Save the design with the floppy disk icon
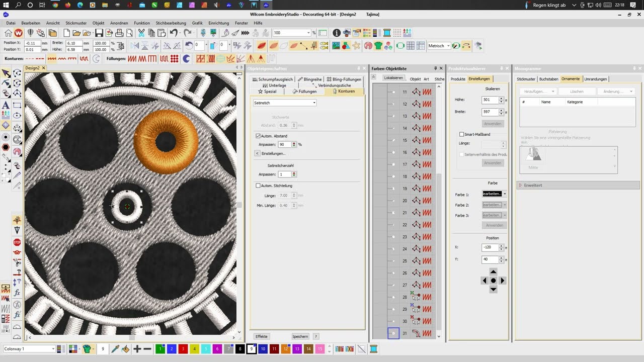This screenshot has width=644, height=362. point(99,33)
